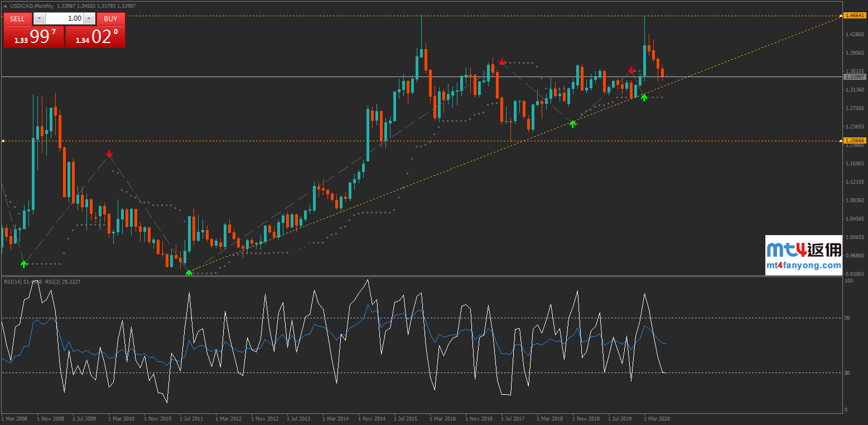Select the orange 1.46641 price level label
Viewport: 868px width, 425px height.
[854, 16]
